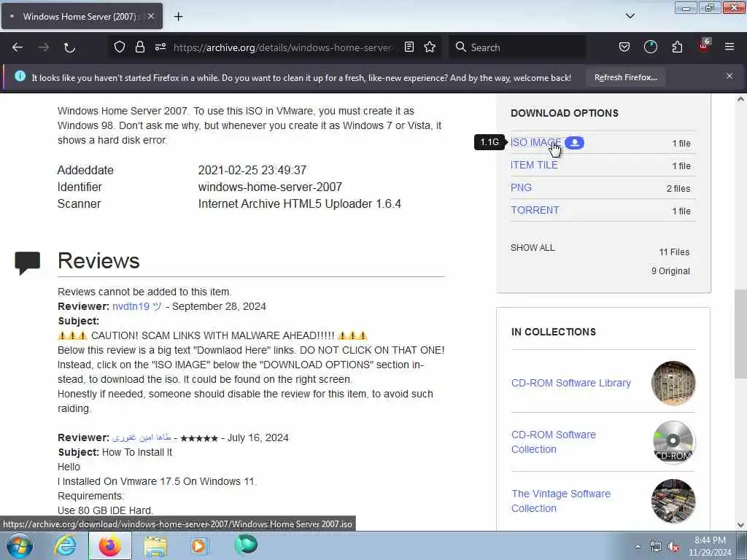This screenshot has height=560, width=747.
Task: Open CD-ROM Software Collection link
Action: pos(554,442)
